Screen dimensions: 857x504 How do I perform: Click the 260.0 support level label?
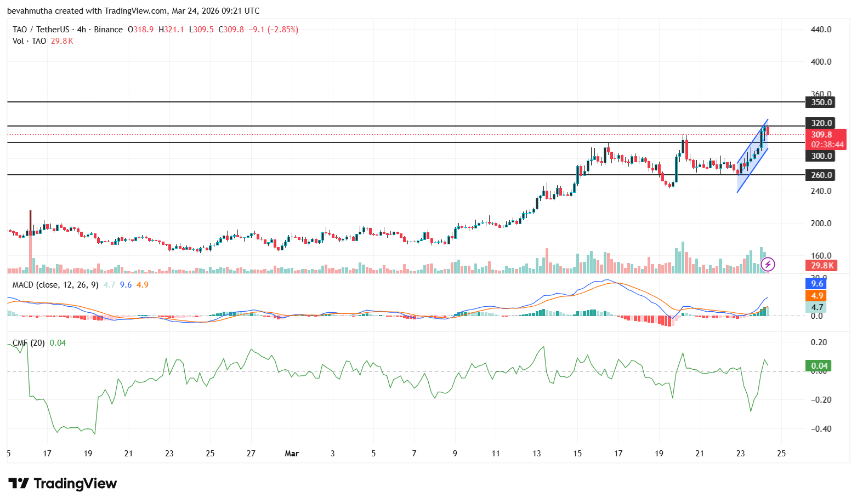(x=820, y=175)
